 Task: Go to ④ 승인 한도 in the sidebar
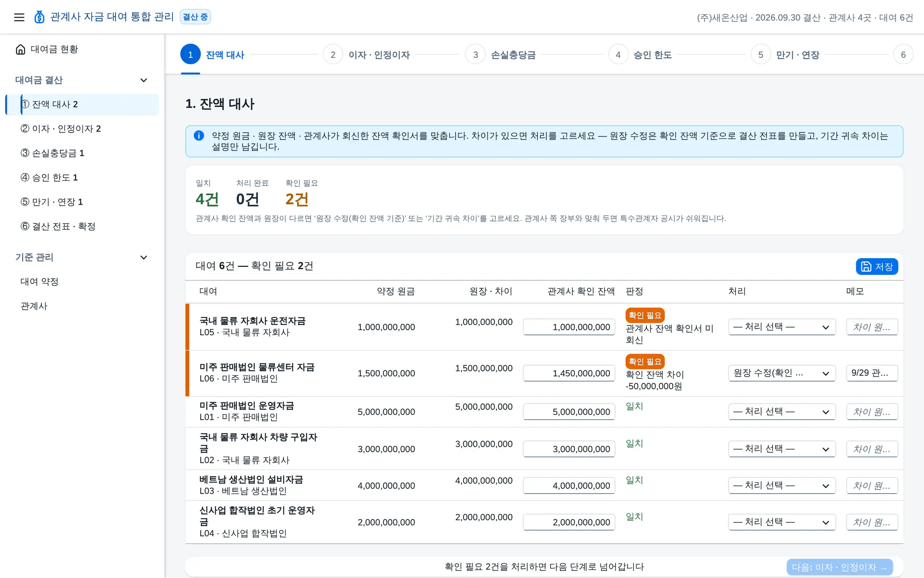[x=82, y=178]
